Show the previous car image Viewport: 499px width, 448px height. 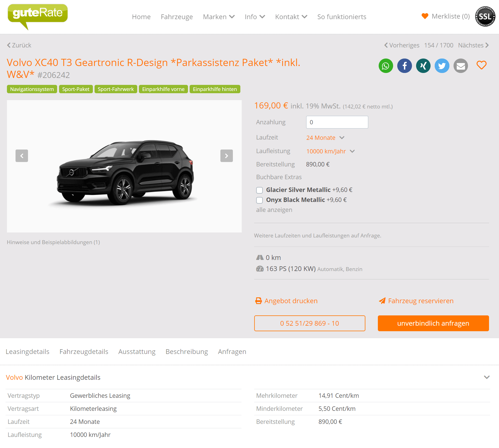[x=22, y=156]
